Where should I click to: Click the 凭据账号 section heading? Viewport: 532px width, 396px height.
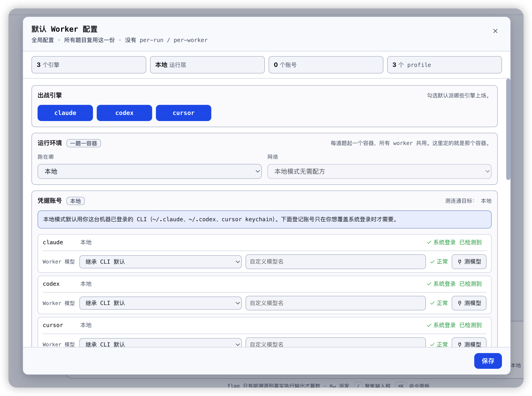click(x=50, y=201)
